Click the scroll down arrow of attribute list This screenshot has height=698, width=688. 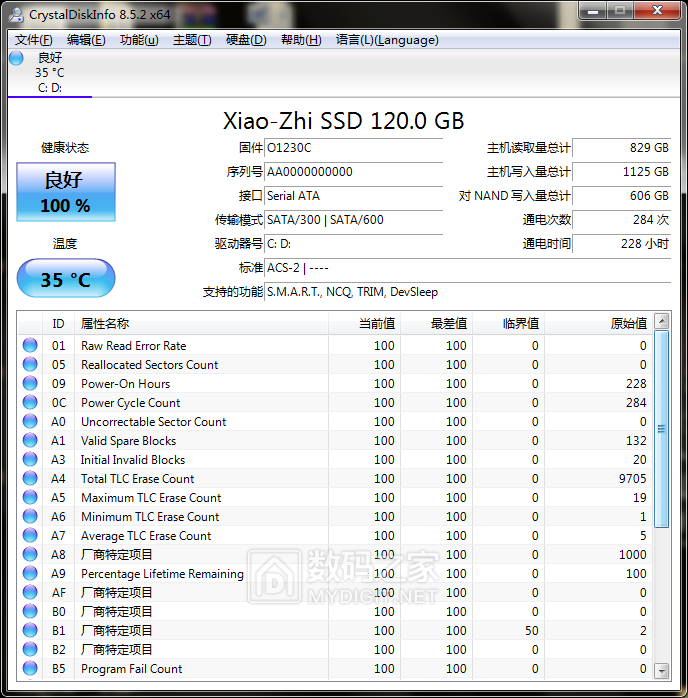661,670
